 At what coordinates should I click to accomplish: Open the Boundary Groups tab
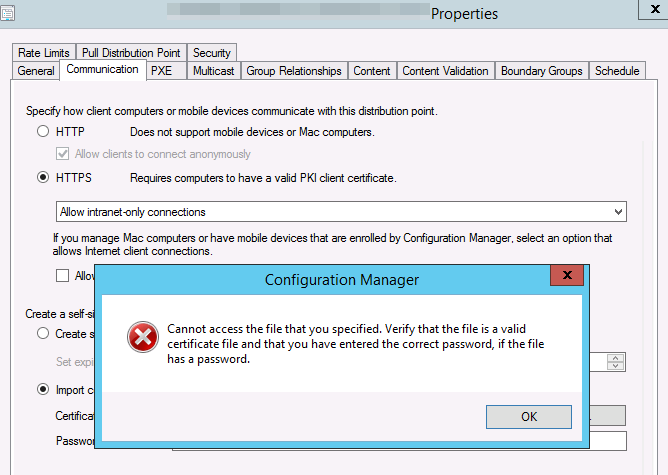pyautogui.click(x=542, y=71)
